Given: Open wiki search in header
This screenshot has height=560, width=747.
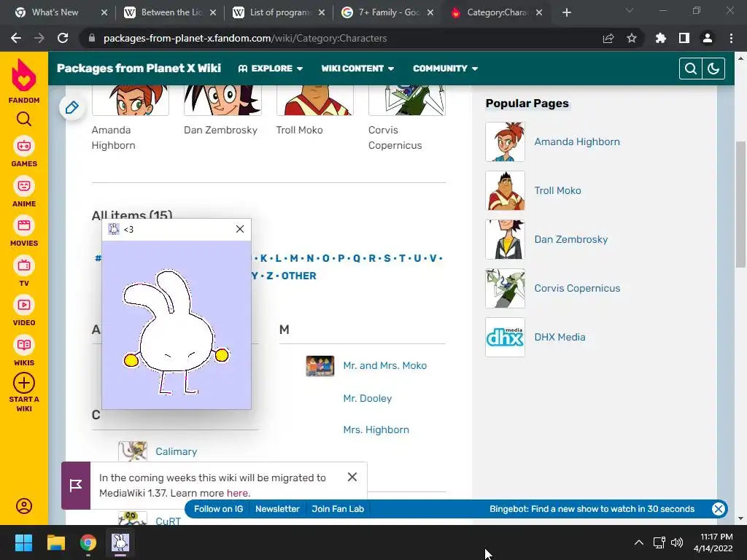Looking at the screenshot, I should tap(690, 69).
